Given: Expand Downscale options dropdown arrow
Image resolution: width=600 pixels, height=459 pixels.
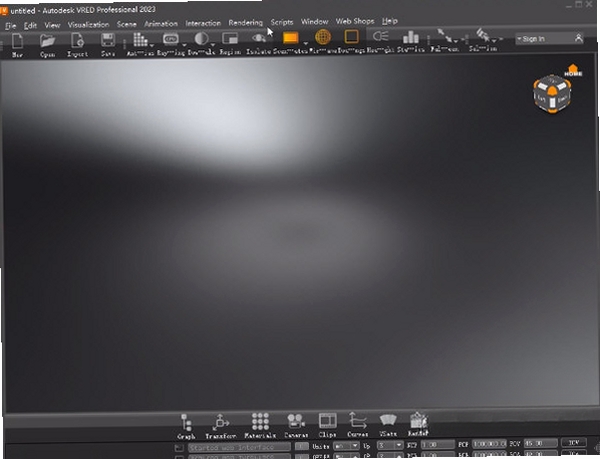Looking at the screenshot, I should tap(213, 44).
